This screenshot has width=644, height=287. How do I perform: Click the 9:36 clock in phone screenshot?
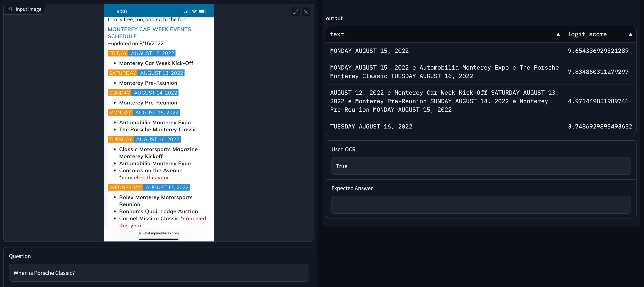pyautogui.click(x=121, y=11)
